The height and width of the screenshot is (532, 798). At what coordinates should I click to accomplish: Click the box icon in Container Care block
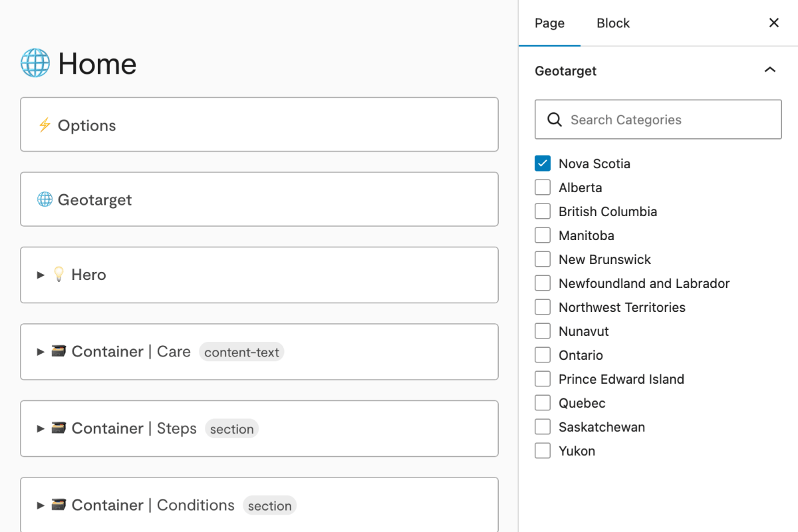[59, 351]
